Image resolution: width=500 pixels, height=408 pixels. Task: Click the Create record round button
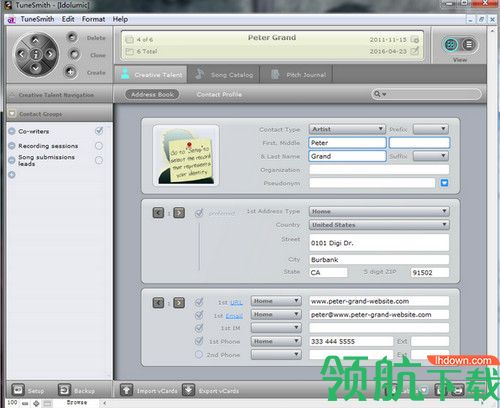[x=70, y=72]
